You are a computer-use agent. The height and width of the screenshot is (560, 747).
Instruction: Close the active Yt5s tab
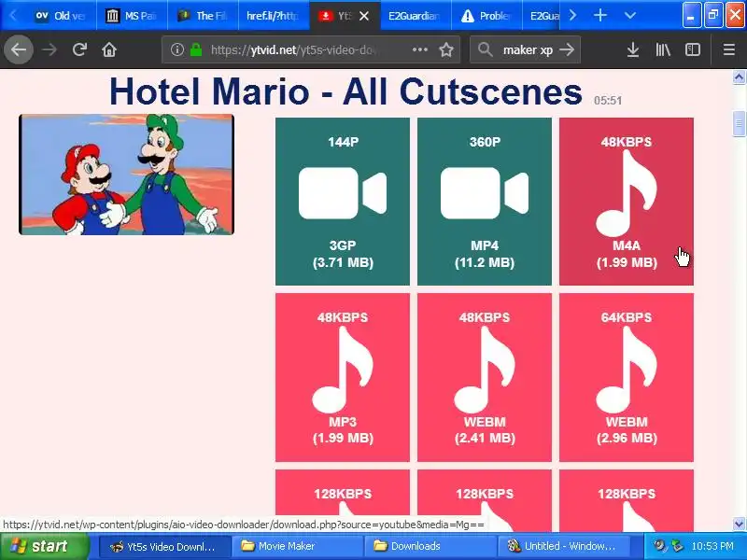(364, 16)
